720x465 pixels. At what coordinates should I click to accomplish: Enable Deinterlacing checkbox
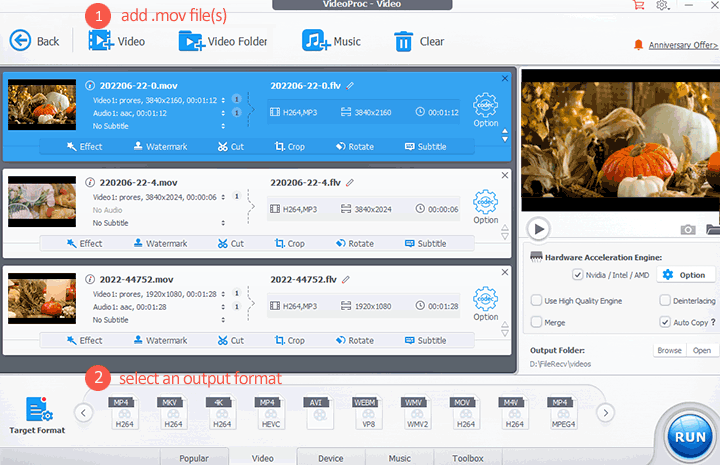pos(665,301)
